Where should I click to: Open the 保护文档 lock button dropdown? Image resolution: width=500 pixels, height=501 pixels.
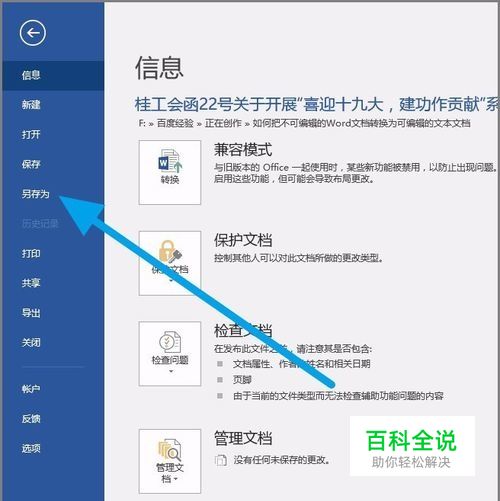click(x=170, y=263)
